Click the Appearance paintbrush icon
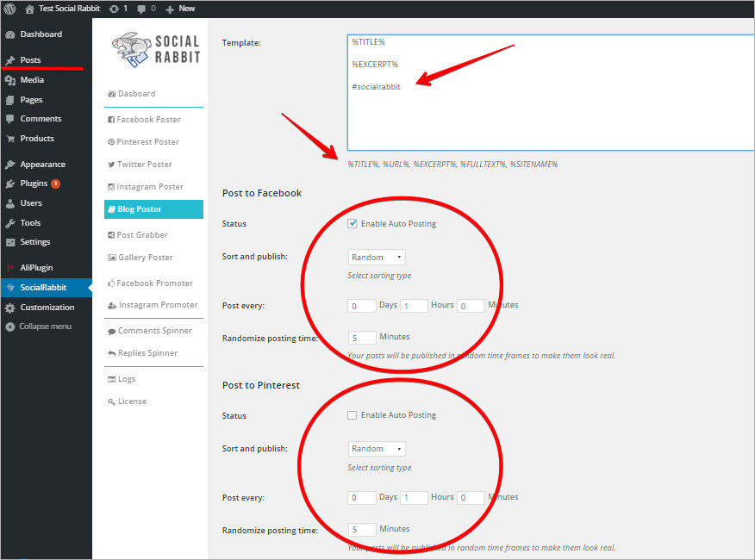This screenshot has width=755, height=560. point(10,165)
